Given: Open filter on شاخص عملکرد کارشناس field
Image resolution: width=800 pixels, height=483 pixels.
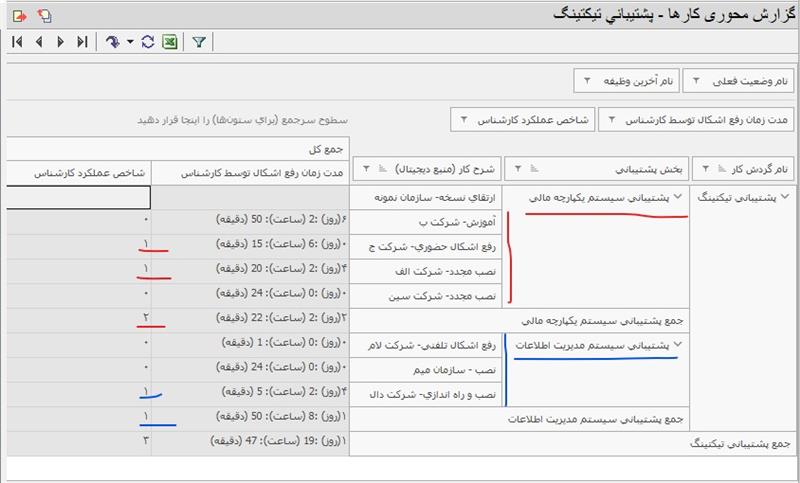Looking at the screenshot, I should click(x=463, y=121).
